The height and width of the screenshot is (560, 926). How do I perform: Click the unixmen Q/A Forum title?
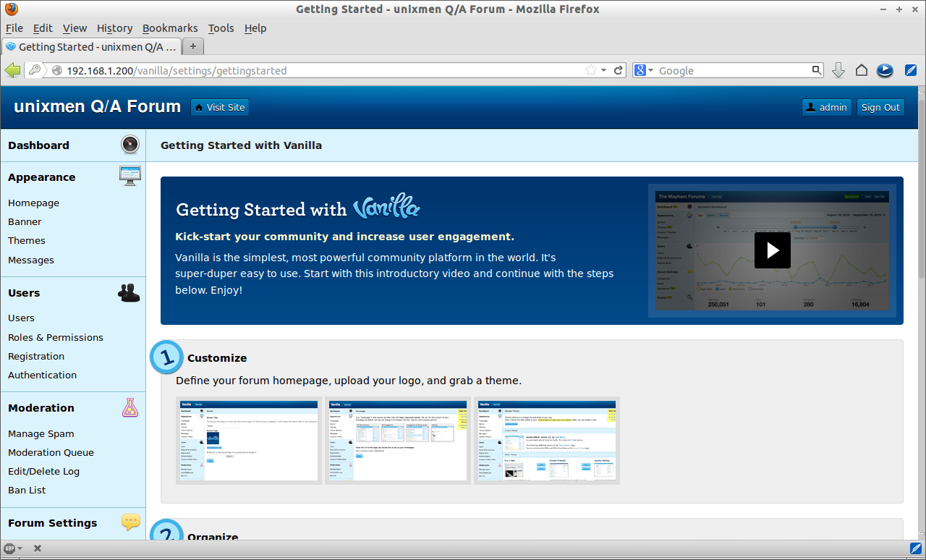(x=98, y=106)
